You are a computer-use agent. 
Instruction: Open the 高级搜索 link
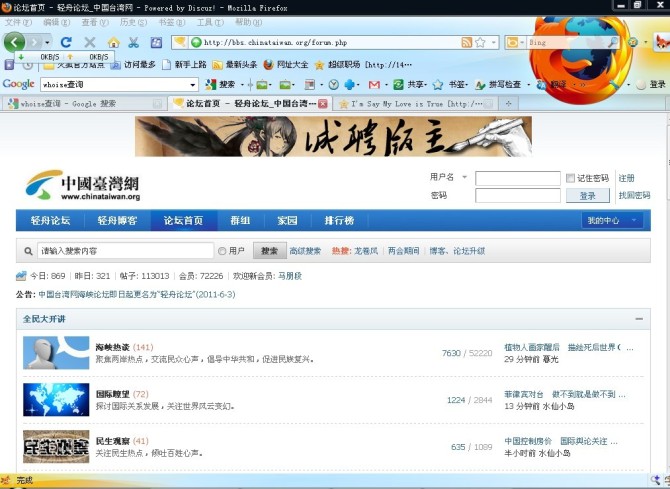tap(305, 251)
